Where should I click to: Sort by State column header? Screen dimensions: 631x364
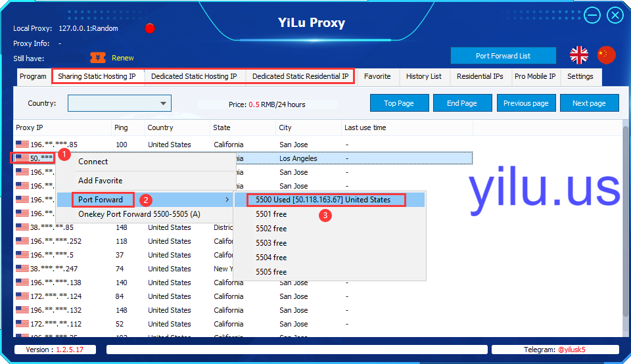coord(243,127)
